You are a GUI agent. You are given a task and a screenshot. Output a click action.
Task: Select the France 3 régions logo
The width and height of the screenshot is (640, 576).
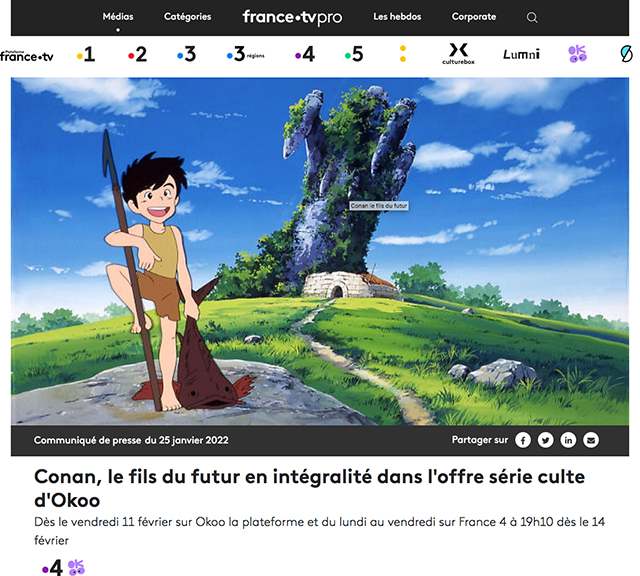click(x=245, y=54)
